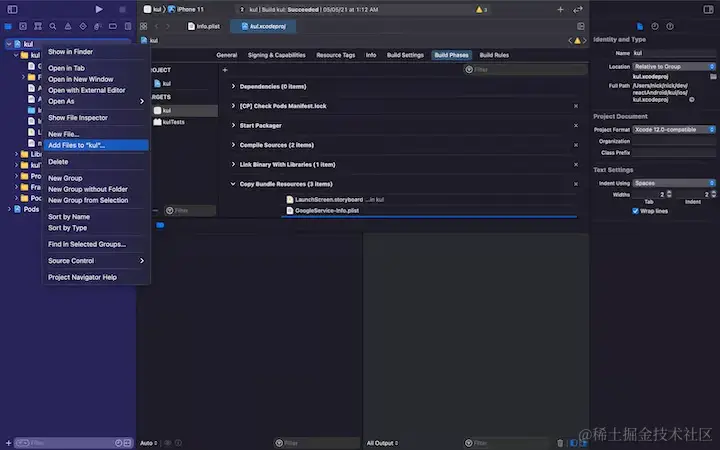Open All Output console selector
This screenshot has width=720, height=450.
[x=382, y=443]
